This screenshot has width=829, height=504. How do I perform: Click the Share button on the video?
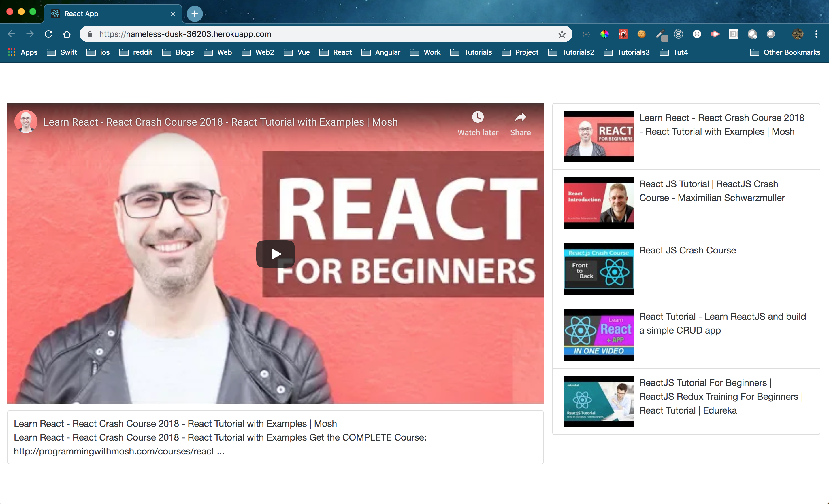(520, 123)
